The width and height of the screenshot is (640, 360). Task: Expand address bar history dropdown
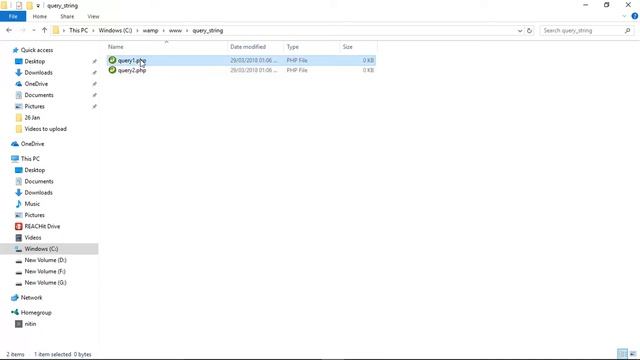520,31
